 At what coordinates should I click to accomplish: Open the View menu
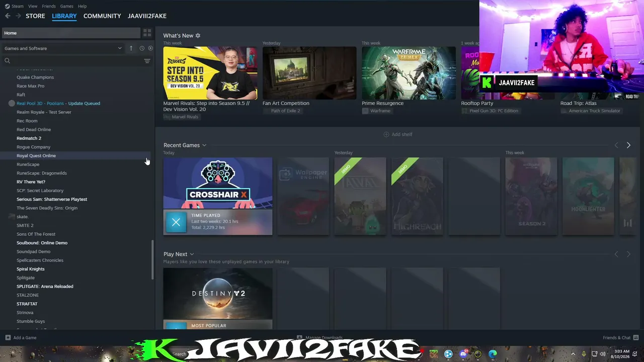coord(33,6)
